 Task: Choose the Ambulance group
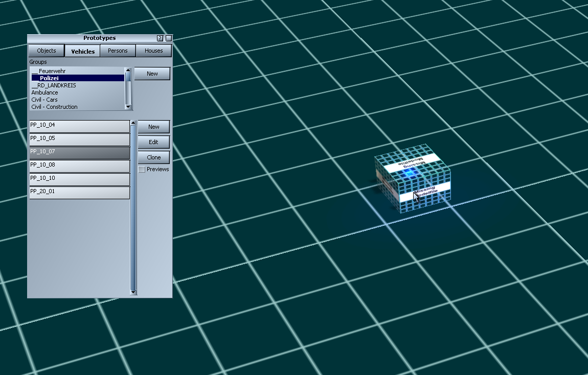(45, 92)
